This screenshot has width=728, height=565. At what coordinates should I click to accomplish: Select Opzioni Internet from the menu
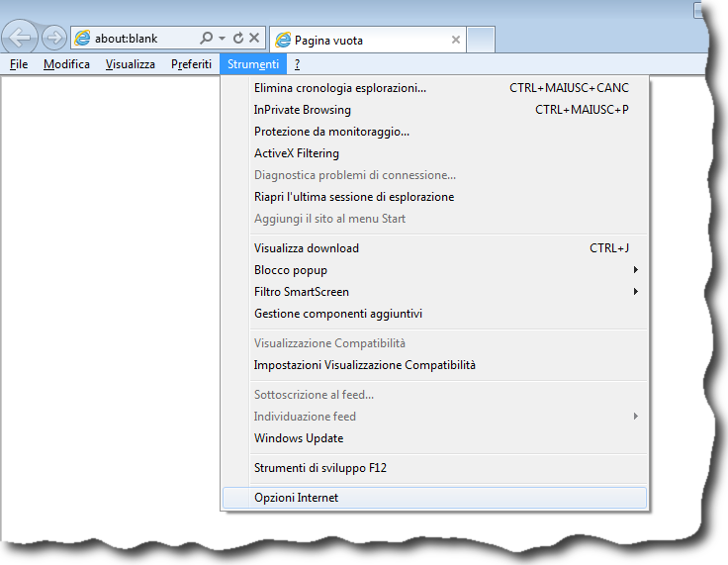click(x=296, y=498)
